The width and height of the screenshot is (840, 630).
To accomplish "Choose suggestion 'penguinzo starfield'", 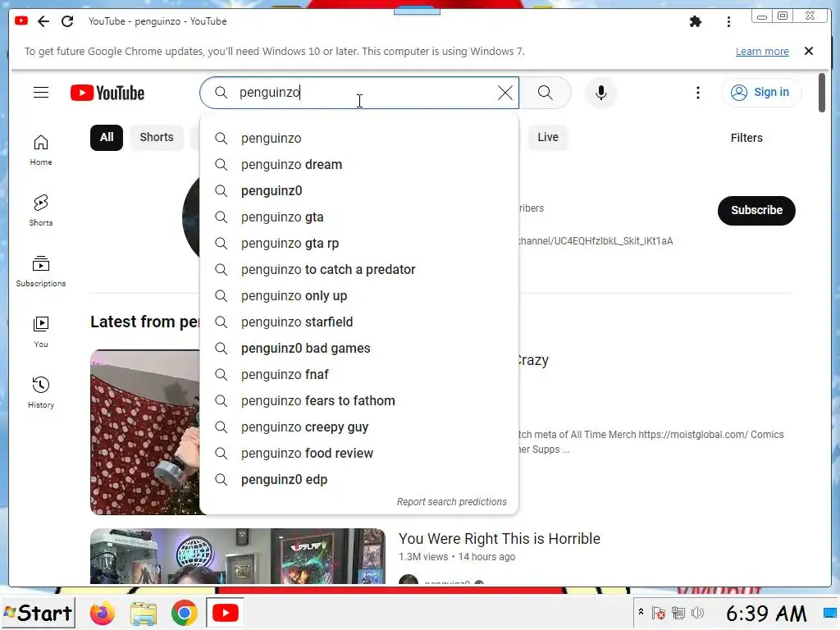I will click(x=359, y=322).
